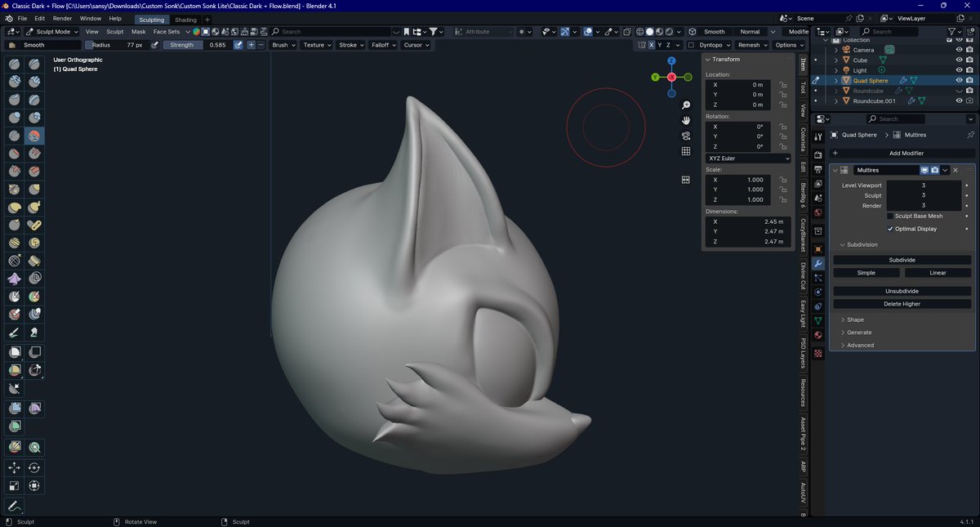Click the Simple subdivision button
Screen dimensions: 980x527
(866, 273)
